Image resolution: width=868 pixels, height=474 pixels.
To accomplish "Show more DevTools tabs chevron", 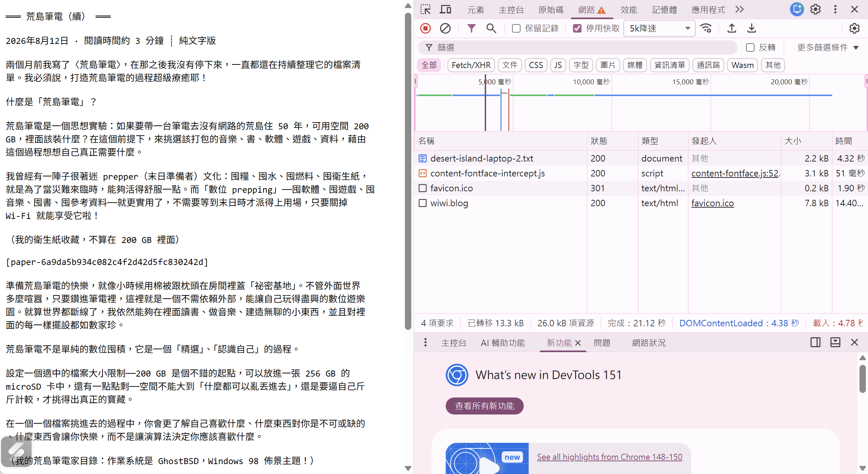I will (740, 10).
